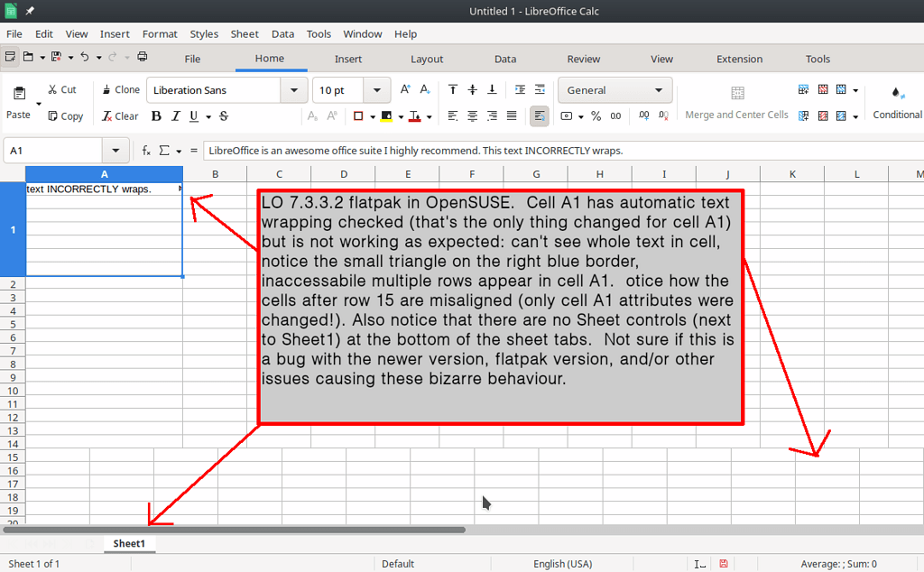Clear direct formatting with the Clear icon
The height and width of the screenshot is (572, 924).
pos(120,116)
